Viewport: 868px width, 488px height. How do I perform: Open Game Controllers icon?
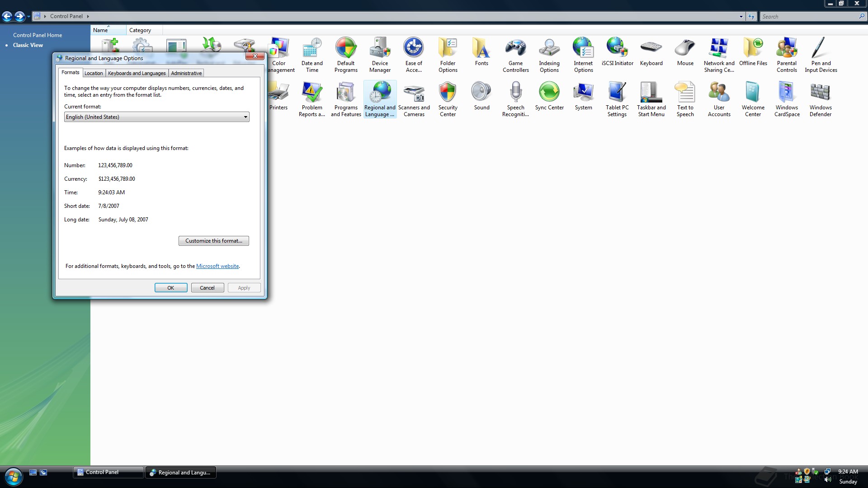point(515,54)
